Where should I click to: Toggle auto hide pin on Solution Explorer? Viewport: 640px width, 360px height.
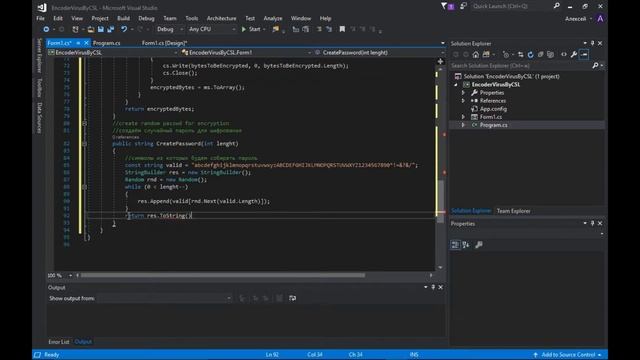592,43
